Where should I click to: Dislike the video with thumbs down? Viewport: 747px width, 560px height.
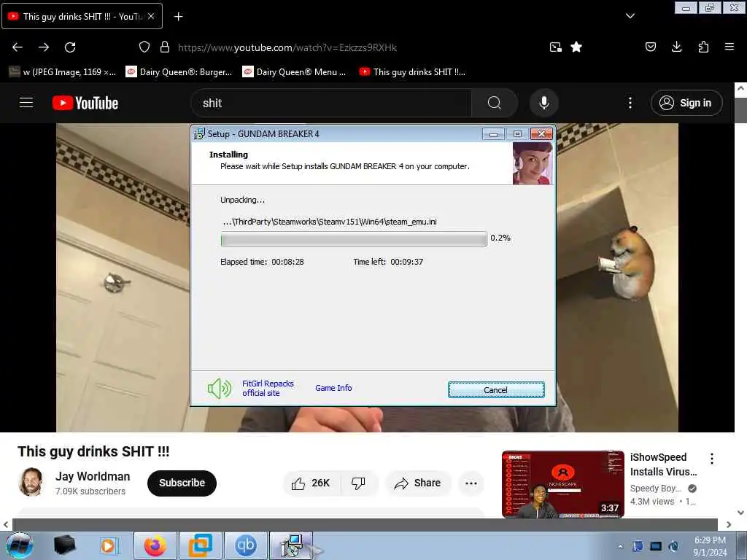(358, 483)
